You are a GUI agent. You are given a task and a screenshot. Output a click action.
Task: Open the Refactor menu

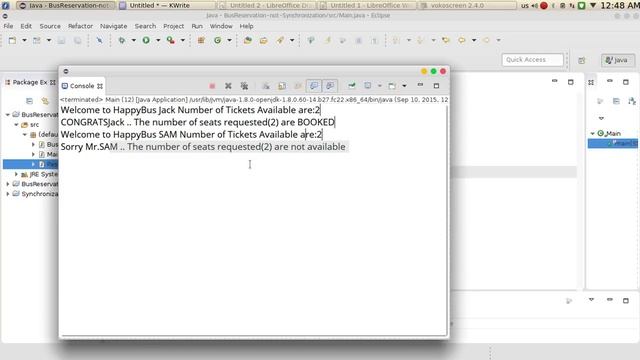click(x=80, y=26)
